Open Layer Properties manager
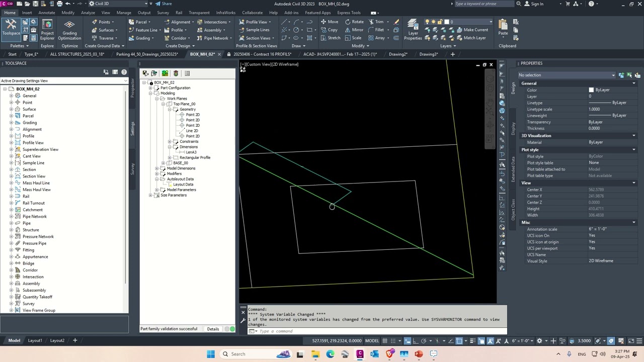Image resolution: width=644 pixels, height=362 pixels. pyautogui.click(x=413, y=30)
